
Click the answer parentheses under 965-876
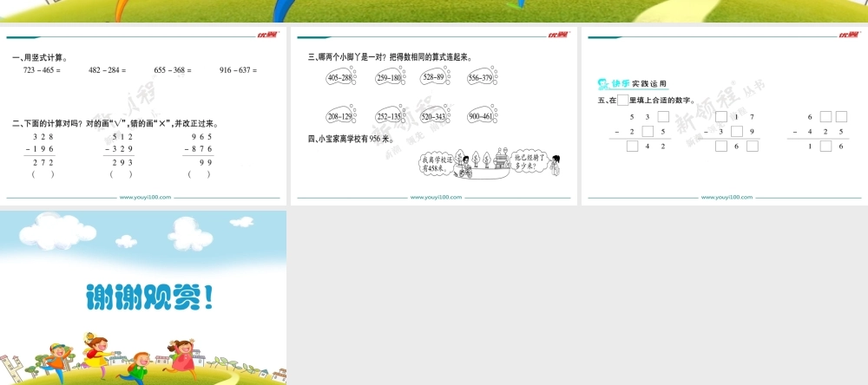200,174
